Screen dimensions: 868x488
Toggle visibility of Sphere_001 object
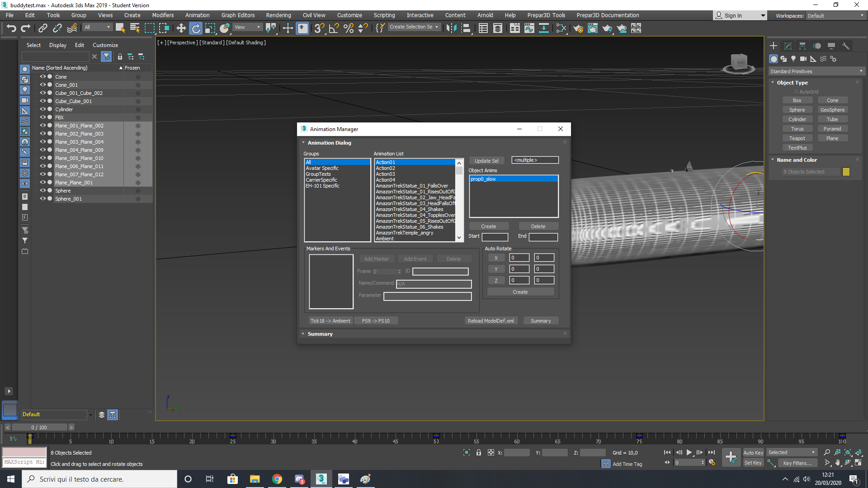tap(43, 199)
